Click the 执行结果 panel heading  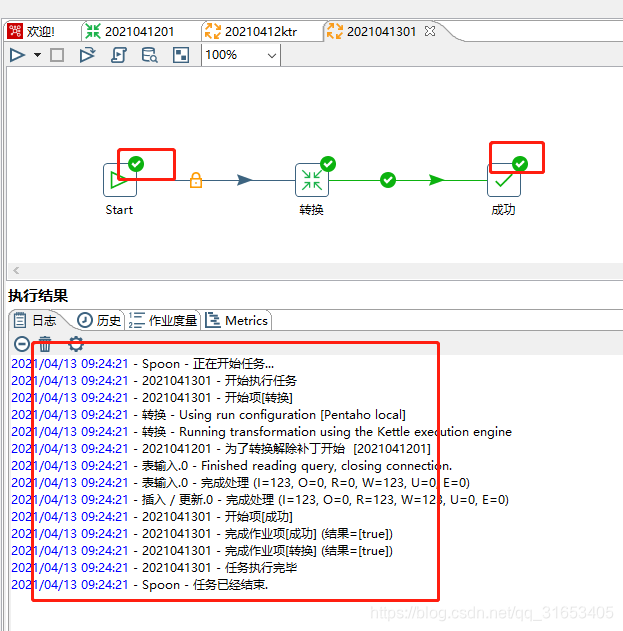point(38,296)
